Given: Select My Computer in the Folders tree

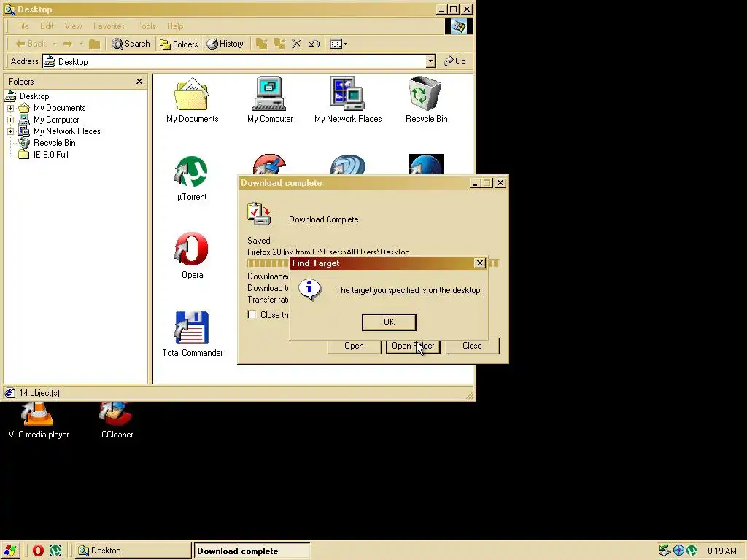Looking at the screenshot, I should pyautogui.click(x=55, y=120).
